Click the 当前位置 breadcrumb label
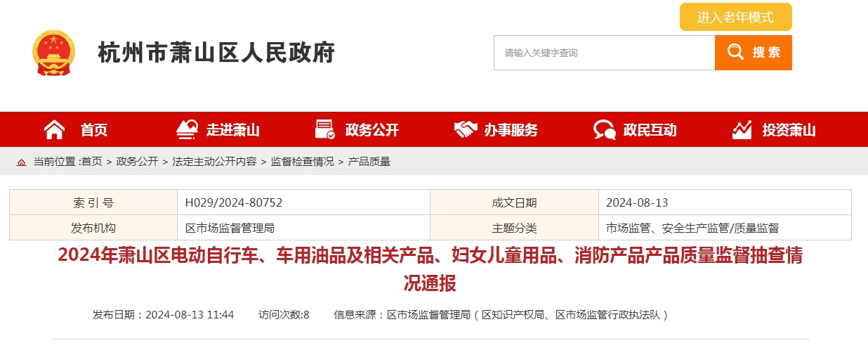Image resolution: width=868 pixels, height=355 pixels. coord(57,162)
